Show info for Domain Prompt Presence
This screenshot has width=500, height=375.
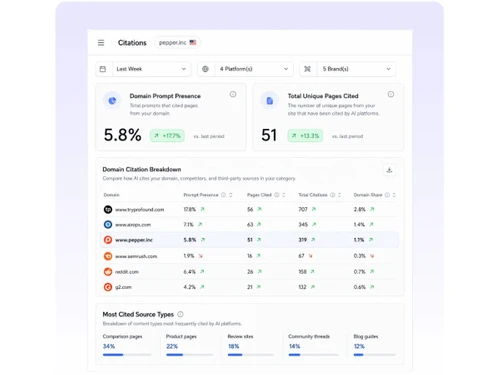[x=233, y=94]
